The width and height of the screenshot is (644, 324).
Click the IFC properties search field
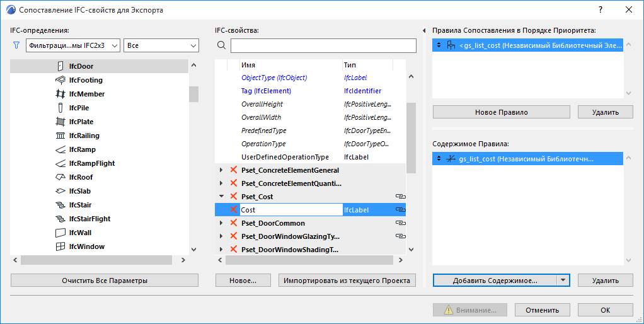tap(323, 45)
